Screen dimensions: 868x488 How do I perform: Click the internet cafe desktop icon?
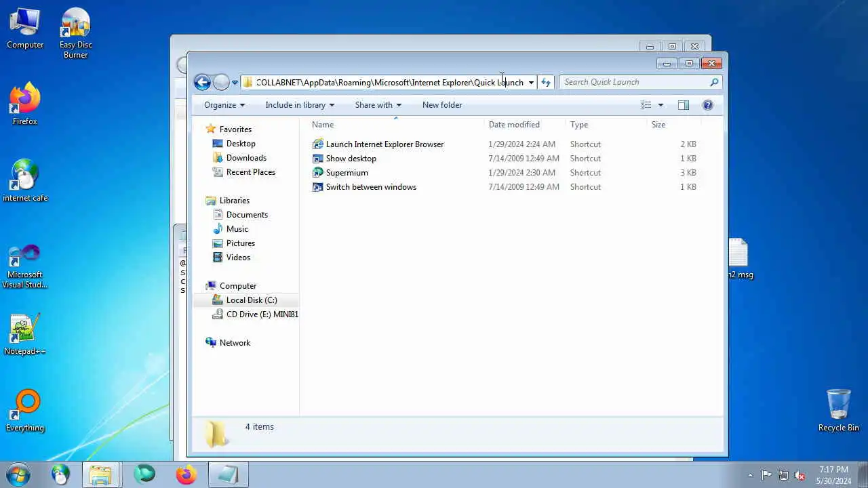coord(25,181)
